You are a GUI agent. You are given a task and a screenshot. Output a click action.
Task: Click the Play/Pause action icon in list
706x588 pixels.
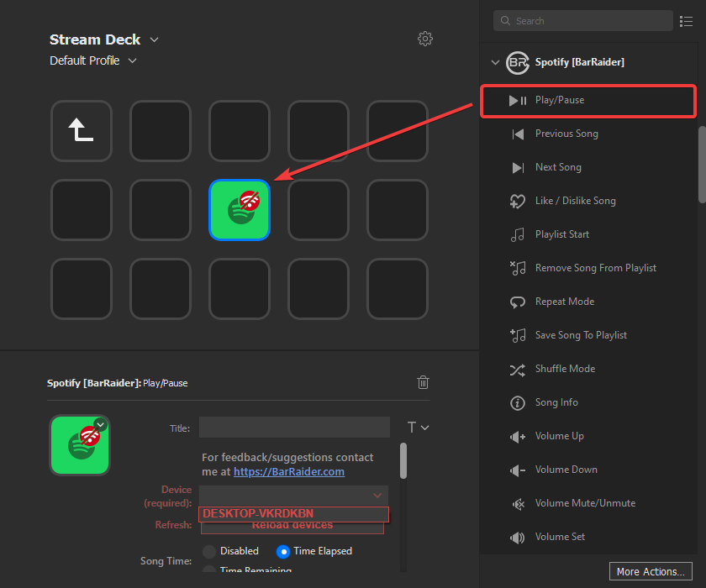click(x=518, y=100)
